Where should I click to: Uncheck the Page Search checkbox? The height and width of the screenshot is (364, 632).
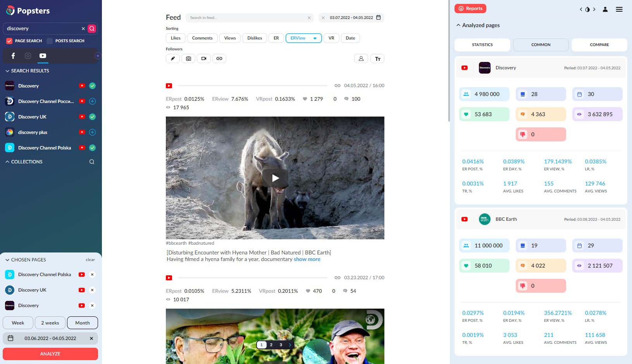(x=9, y=41)
